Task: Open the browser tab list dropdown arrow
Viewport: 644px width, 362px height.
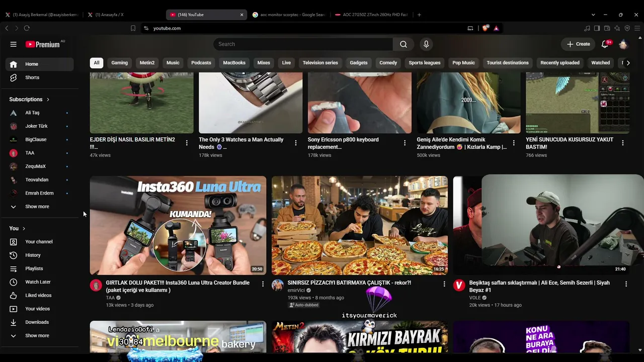Action: coord(593,15)
